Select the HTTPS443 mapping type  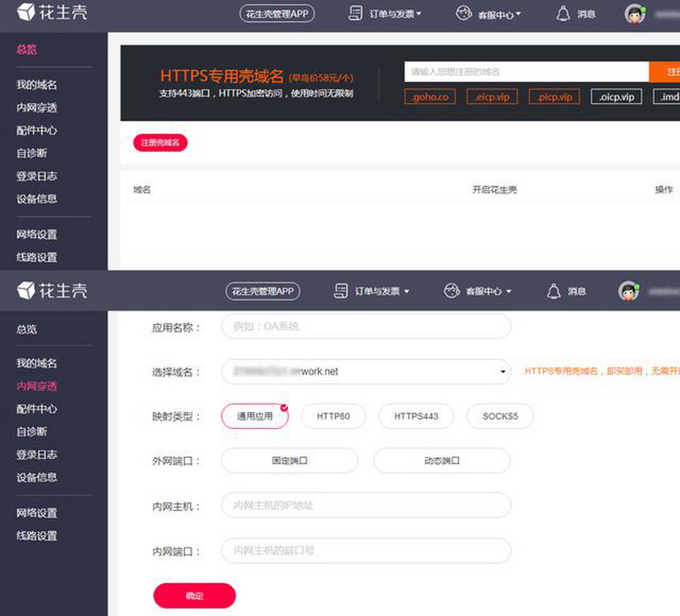[x=416, y=416]
